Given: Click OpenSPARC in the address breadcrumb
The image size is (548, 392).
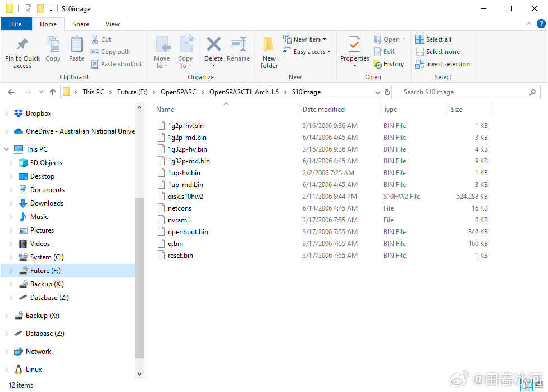Looking at the screenshot, I should pos(178,92).
